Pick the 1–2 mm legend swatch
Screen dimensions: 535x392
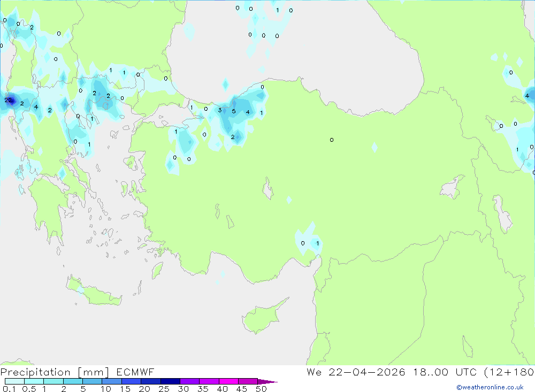53,381
